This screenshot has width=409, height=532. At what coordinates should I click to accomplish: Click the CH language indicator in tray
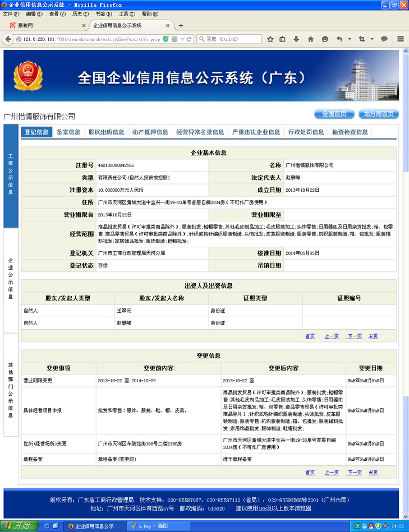[357, 526]
